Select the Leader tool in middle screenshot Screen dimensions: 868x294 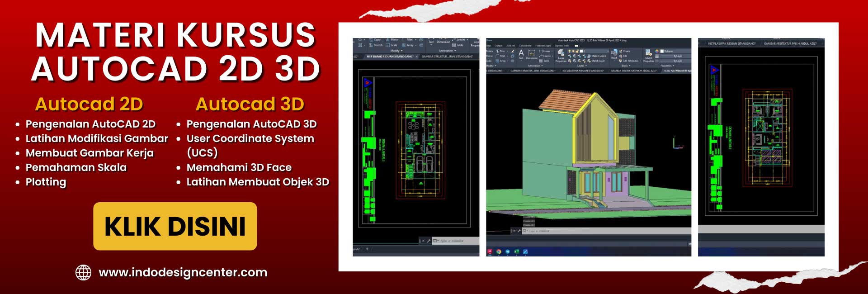[545, 56]
